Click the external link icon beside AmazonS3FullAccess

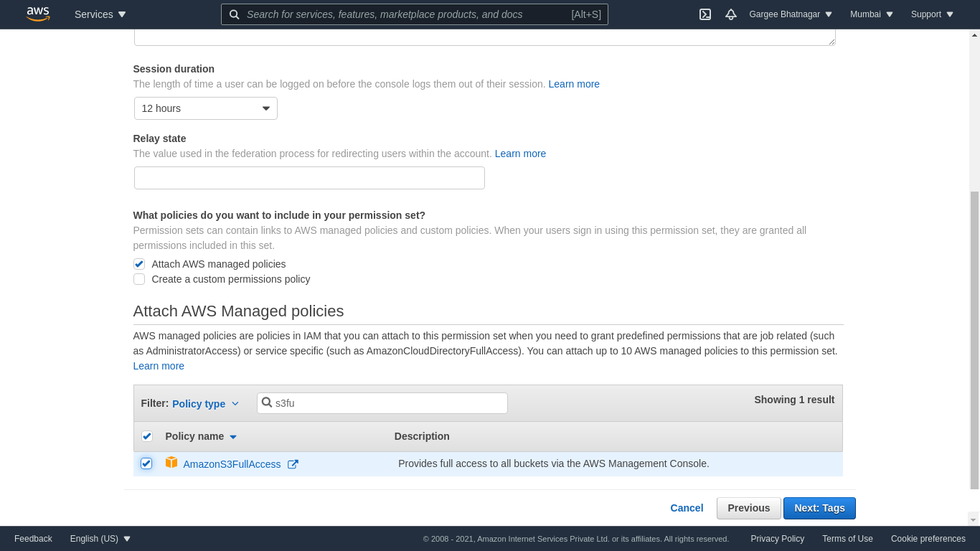coord(293,464)
